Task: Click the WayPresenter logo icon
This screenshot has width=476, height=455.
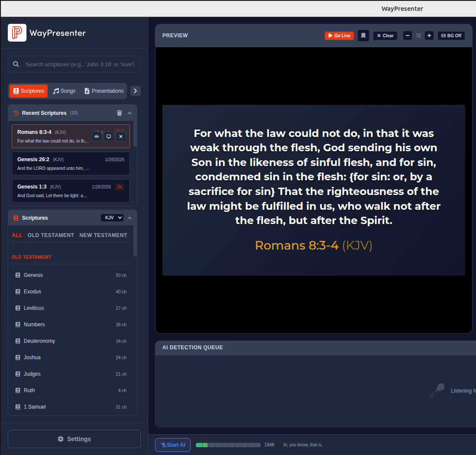Action: tap(17, 33)
